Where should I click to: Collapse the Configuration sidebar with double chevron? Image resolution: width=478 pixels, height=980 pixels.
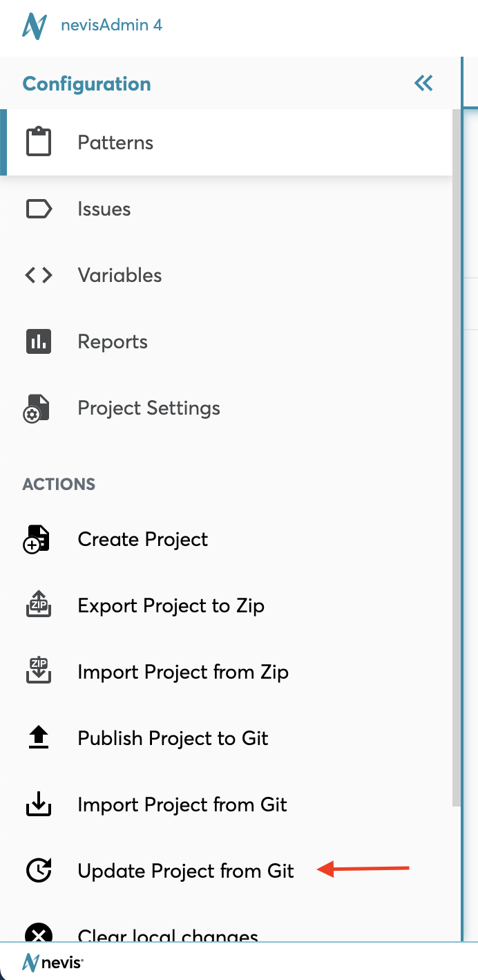pyautogui.click(x=423, y=84)
